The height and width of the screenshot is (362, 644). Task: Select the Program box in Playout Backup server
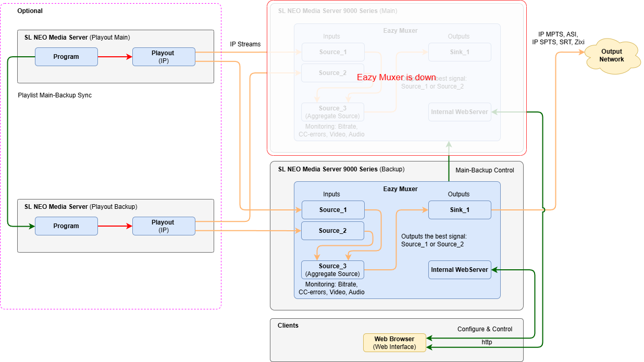(x=66, y=226)
